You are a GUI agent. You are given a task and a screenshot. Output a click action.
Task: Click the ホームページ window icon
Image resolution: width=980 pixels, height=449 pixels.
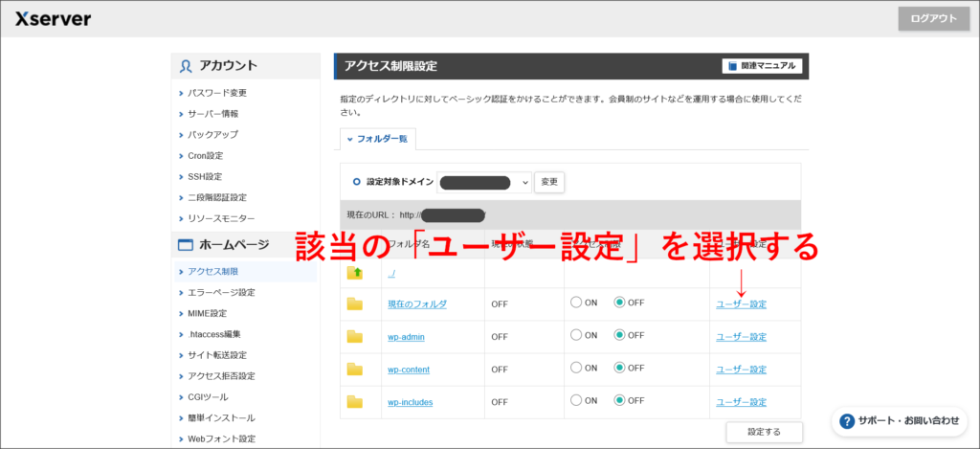click(x=186, y=245)
